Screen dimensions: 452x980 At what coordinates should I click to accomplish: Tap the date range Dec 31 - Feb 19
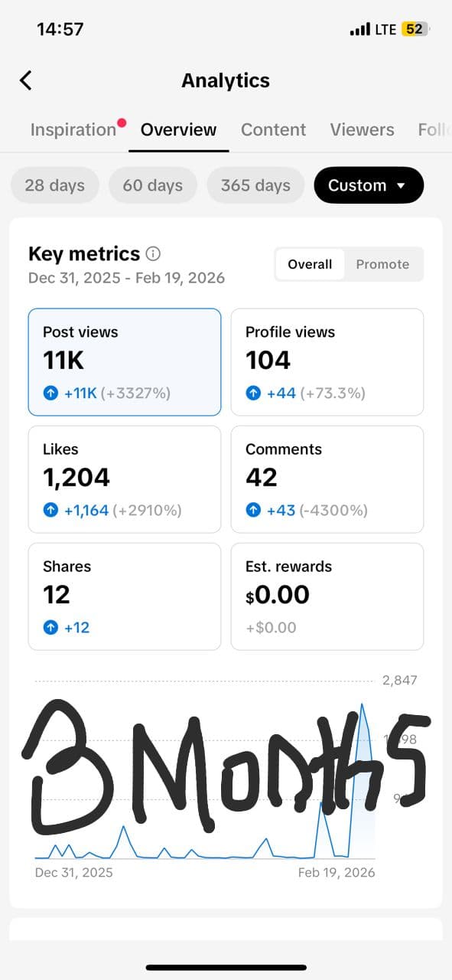125,278
